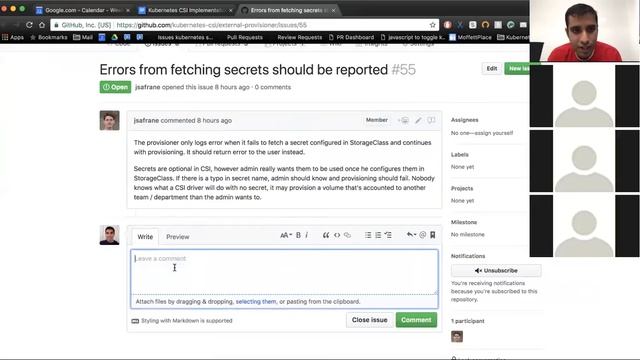Click inside the Leave a comment field
The width and height of the screenshot is (640, 360).
(x=284, y=272)
